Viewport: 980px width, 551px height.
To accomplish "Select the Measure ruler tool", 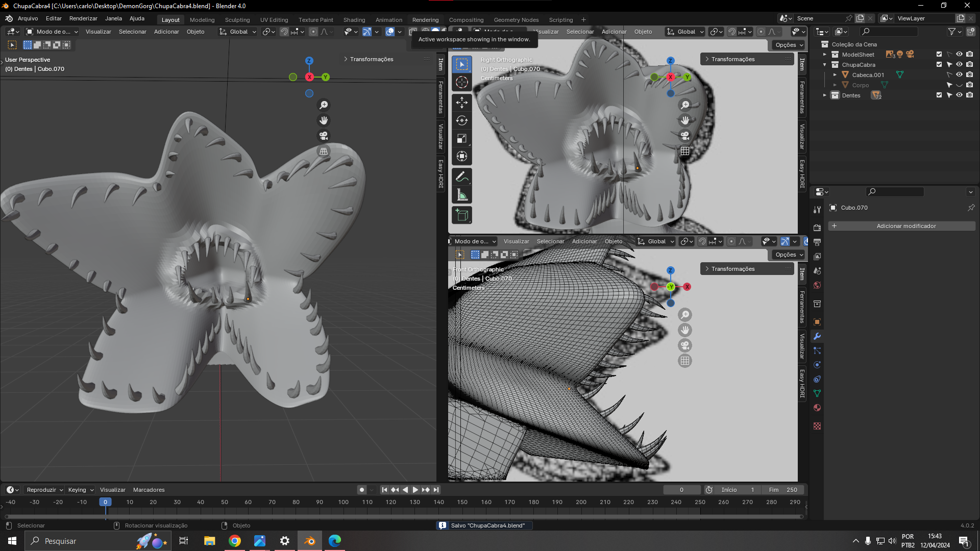I will point(461,195).
